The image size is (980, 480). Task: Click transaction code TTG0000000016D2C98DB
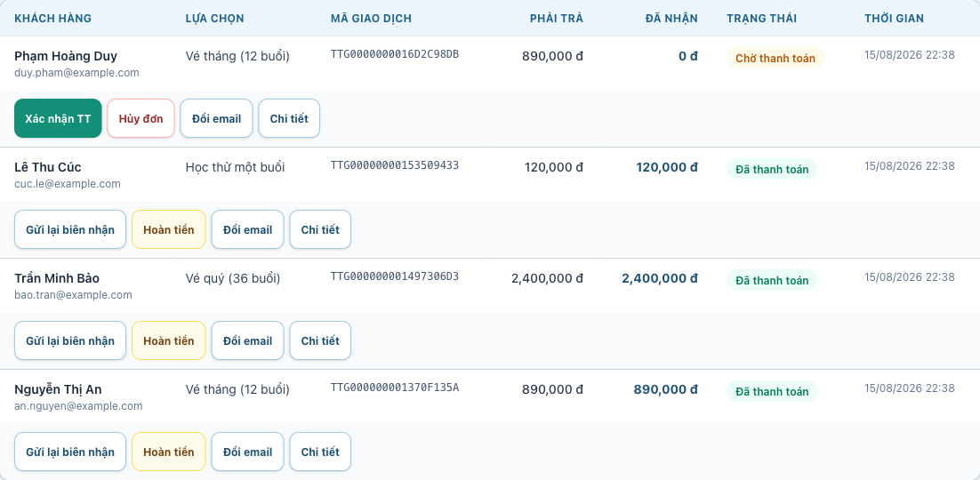click(395, 53)
